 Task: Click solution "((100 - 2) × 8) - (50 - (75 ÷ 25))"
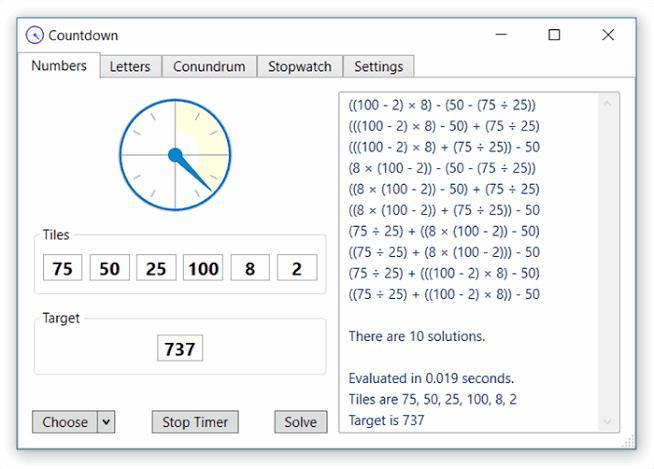tap(442, 105)
